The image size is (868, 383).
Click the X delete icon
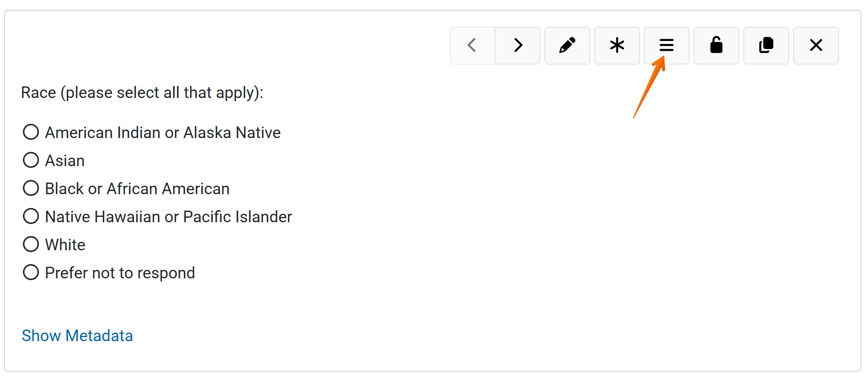click(x=816, y=45)
